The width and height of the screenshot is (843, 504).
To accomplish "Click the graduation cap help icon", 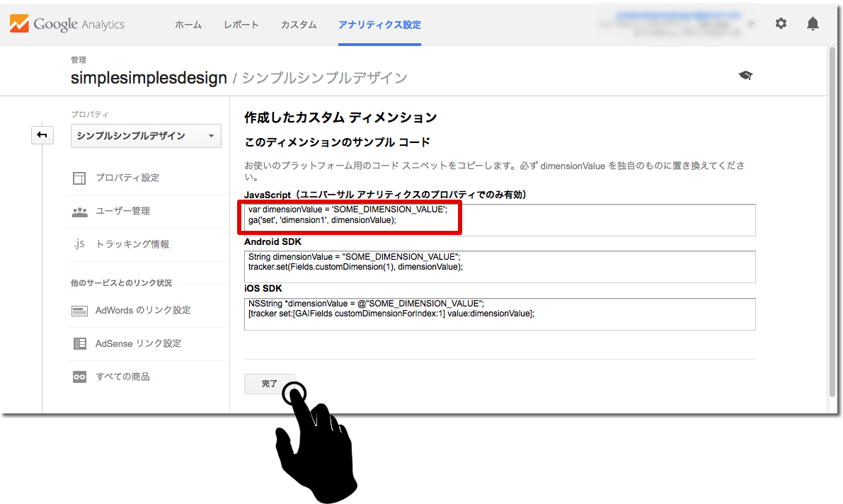I will [745, 75].
